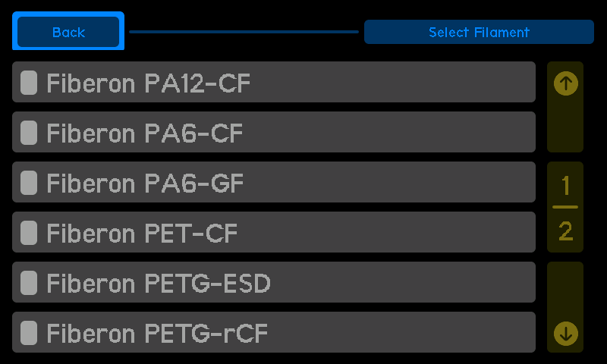Click the swatch icon beside Fiberon PA12-CF

click(x=29, y=83)
